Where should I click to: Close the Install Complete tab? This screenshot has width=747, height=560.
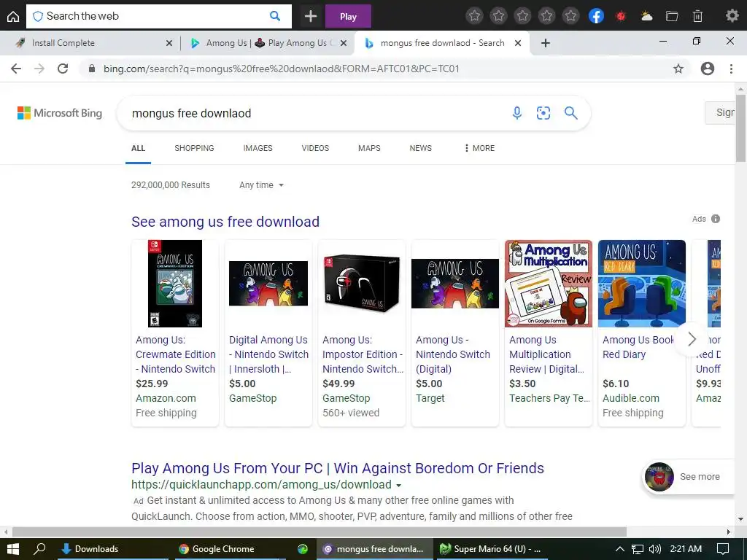tap(169, 43)
